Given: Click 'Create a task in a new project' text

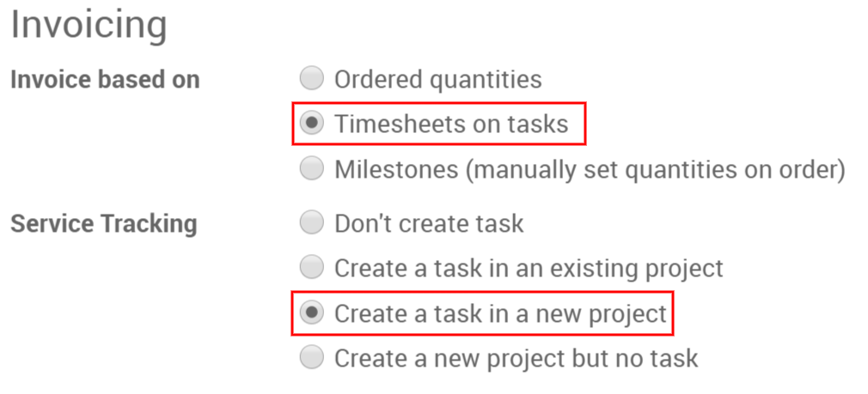Looking at the screenshot, I should click(500, 313).
